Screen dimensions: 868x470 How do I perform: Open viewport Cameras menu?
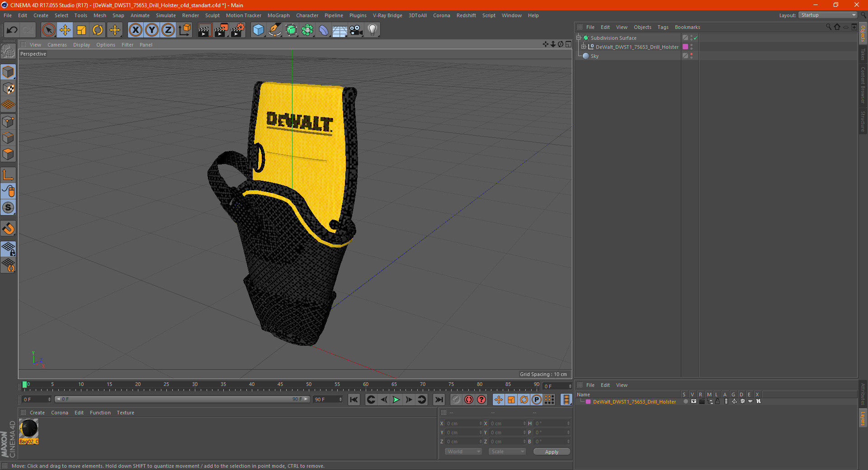[57, 45]
